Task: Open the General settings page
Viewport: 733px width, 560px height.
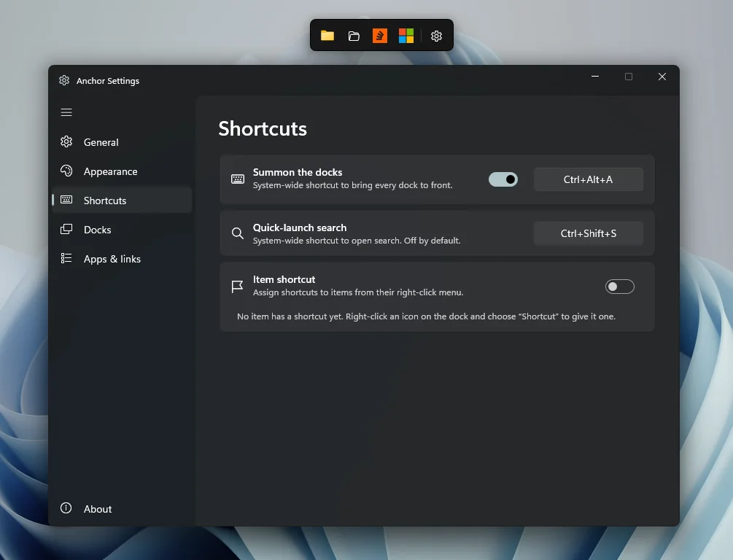Action: tap(122, 142)
